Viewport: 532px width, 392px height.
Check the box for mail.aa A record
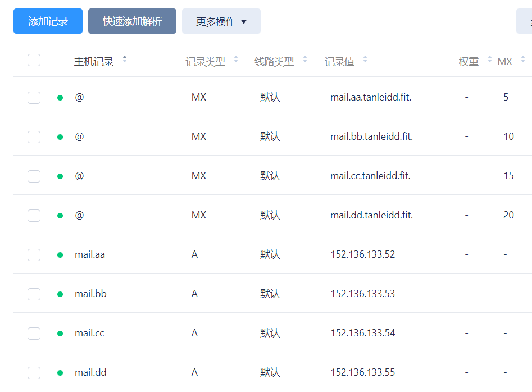point(34,255)
